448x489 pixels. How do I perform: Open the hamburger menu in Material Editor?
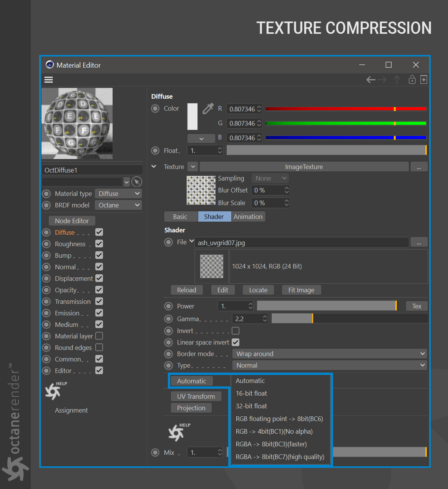click(x=48, y=80)
